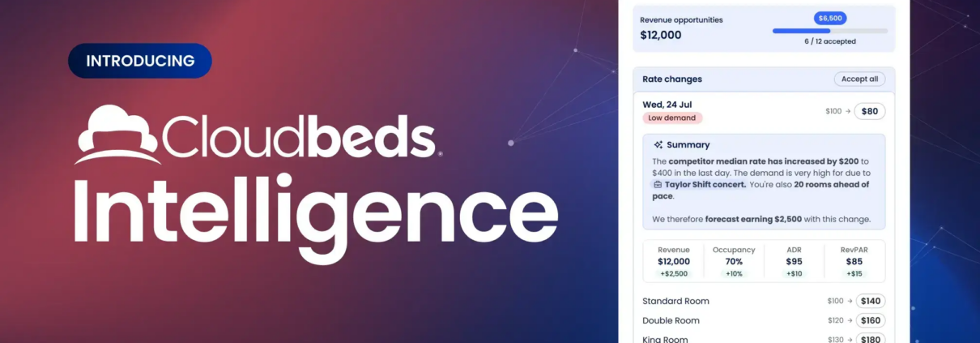Image resolution: width=980 pixels, height=343 pixels.
Task: Open the Occupancy 70% metric card
Action: [x=734, y=261]
